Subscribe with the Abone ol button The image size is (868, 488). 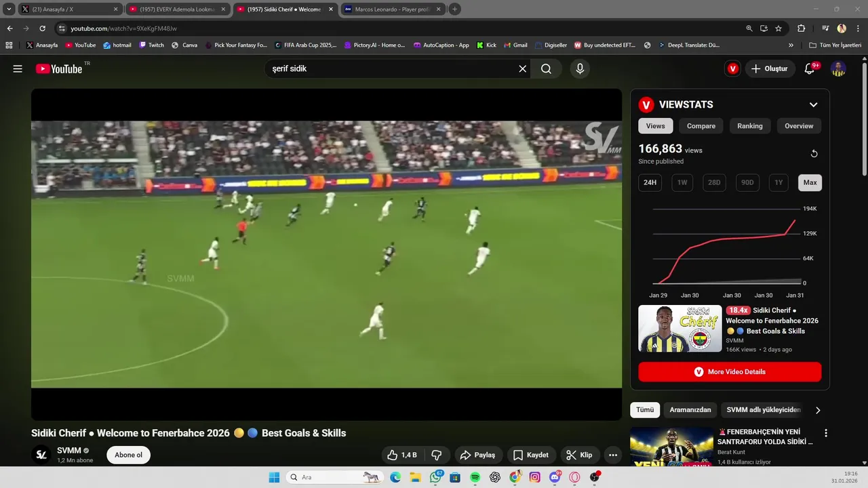click(x=128, y=455)
